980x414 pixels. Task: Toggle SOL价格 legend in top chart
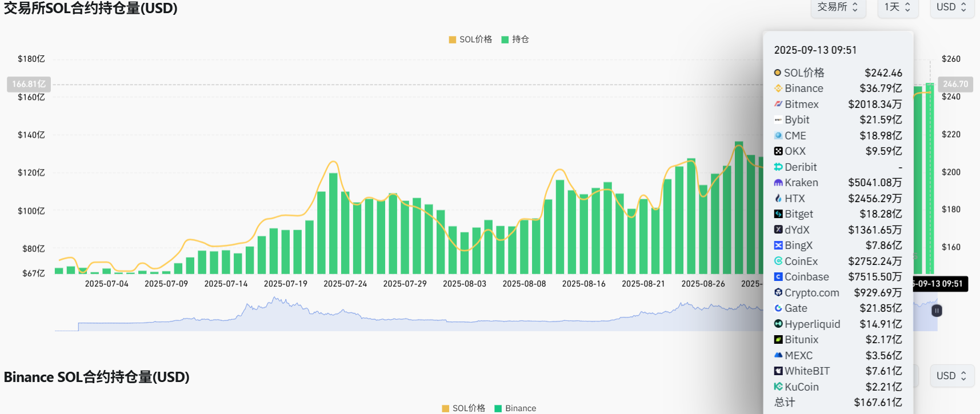470,39
